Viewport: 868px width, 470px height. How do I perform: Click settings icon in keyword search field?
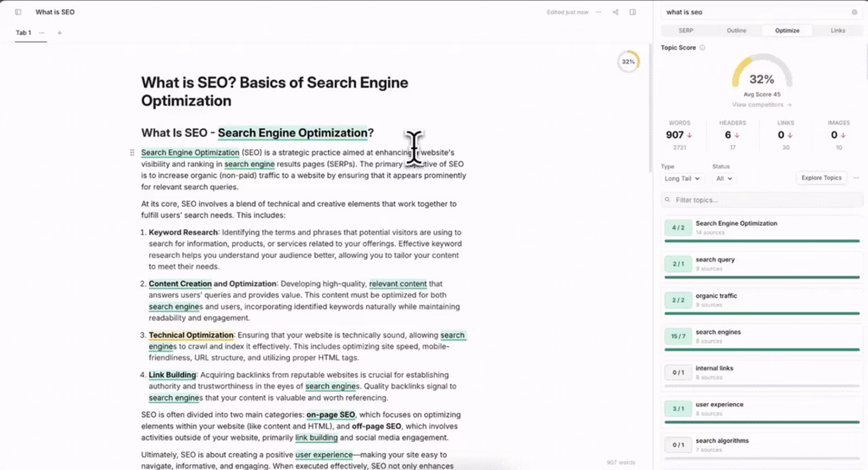point(854,13)
